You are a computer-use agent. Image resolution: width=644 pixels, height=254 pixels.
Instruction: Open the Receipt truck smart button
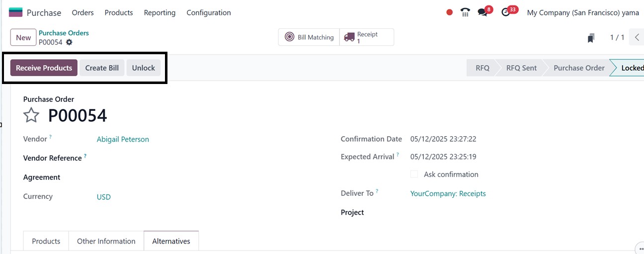(367, 37)
